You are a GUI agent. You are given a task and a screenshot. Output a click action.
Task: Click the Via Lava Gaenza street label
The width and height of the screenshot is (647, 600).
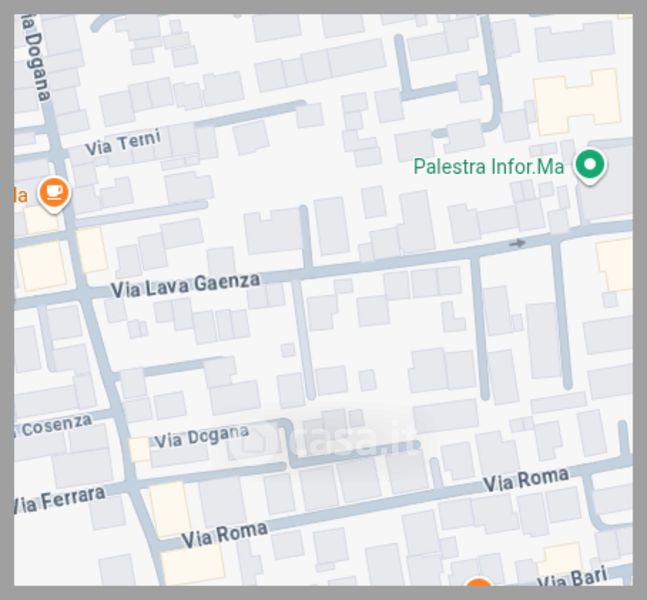click(x=186, y=286)
